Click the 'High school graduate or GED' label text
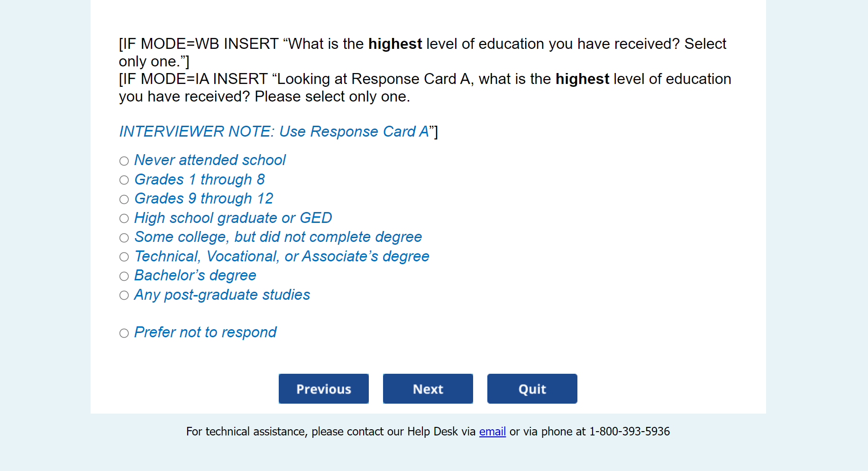The image size is (868, 471). click(233, 218)
